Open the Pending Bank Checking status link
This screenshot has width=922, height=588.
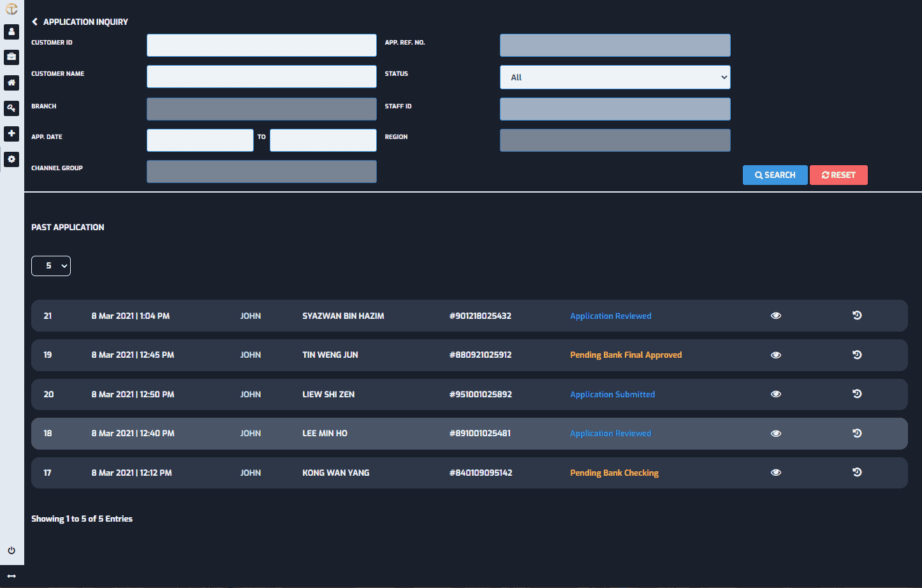pos(614,473)
